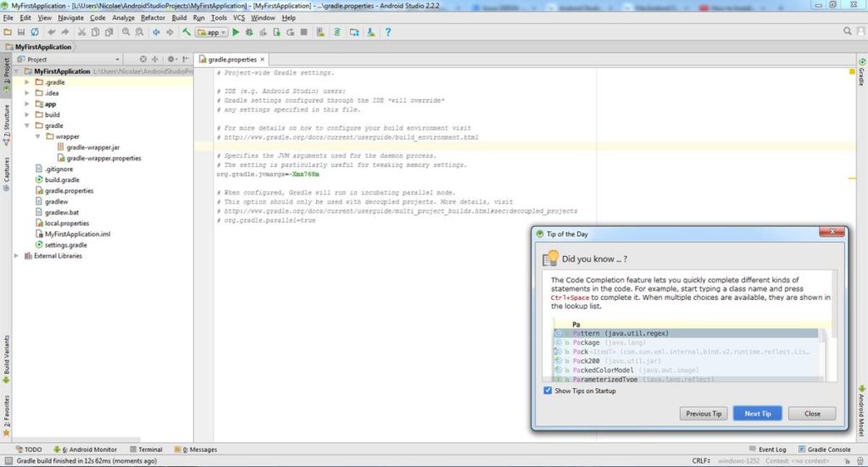Image resolution: width=868 pixels, height=467 pixels.
Task: Click the Debug app bug icon
Action: pos(249,32)
